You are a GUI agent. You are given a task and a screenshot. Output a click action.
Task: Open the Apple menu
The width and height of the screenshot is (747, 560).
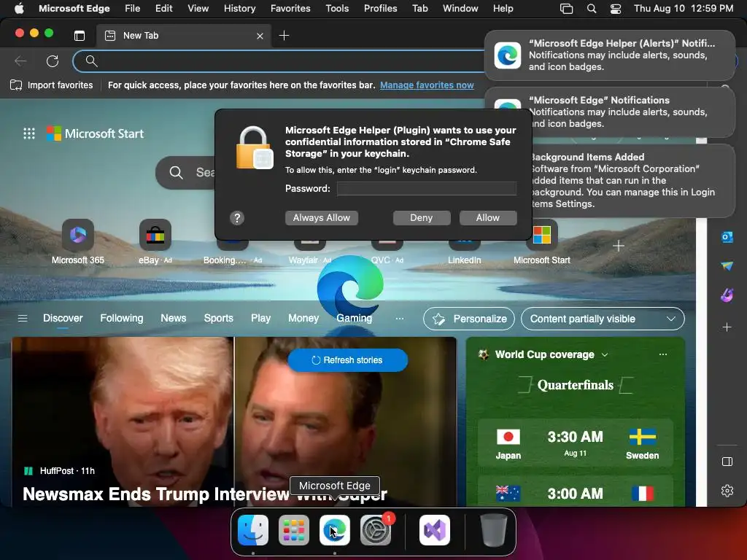[19, 8]
